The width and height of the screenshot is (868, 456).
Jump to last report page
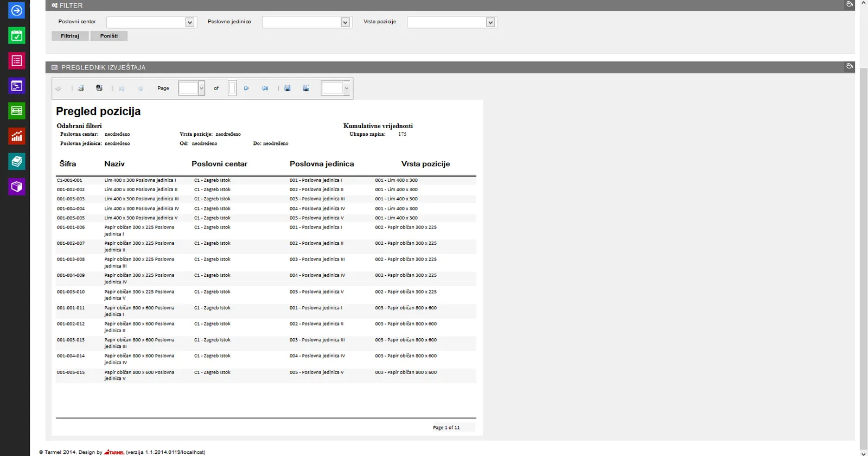(265, 88)
